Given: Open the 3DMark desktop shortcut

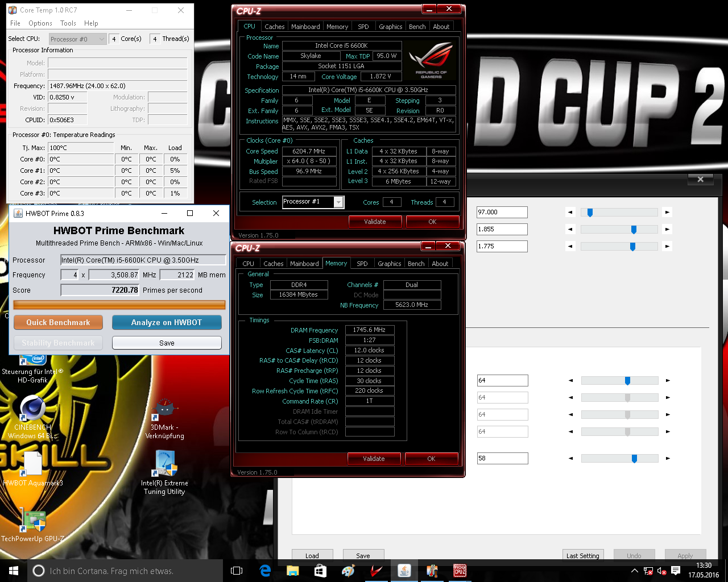Looking at the screenshot, I should point(164,419).
